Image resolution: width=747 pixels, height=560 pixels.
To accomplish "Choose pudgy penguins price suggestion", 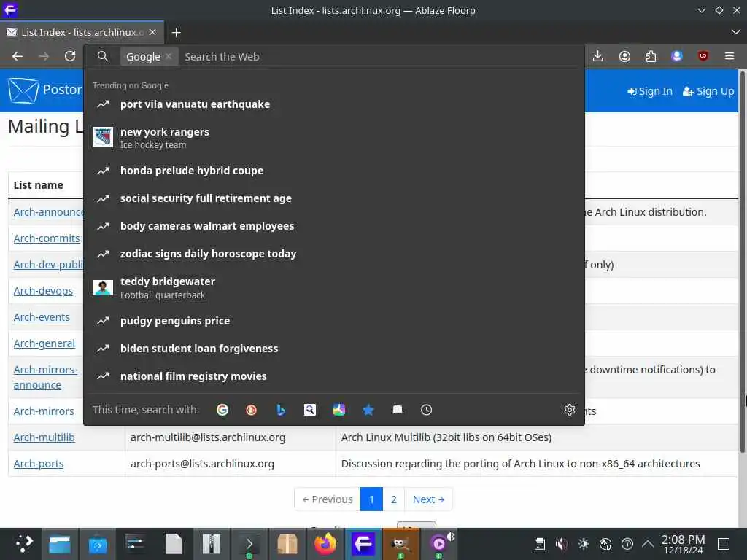I will [333, 321].
